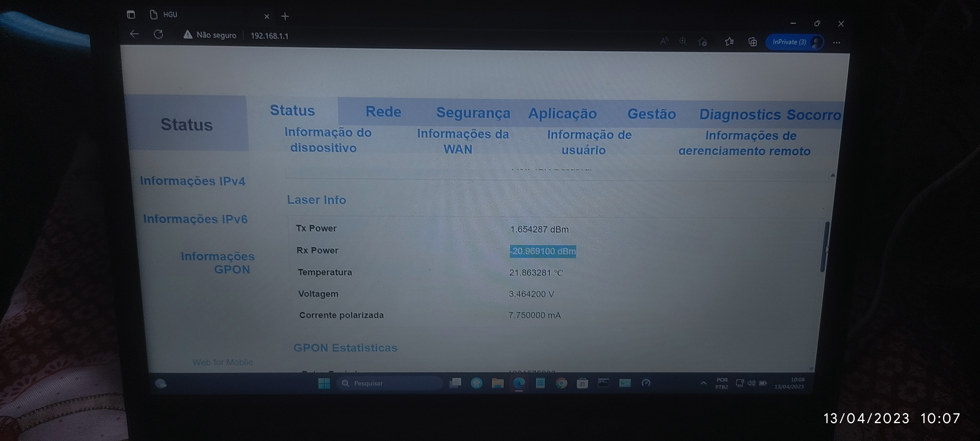Open the Gestão tab
This screenshot has height=441, width=980.
pyautogui.click(x=651, y=114)
